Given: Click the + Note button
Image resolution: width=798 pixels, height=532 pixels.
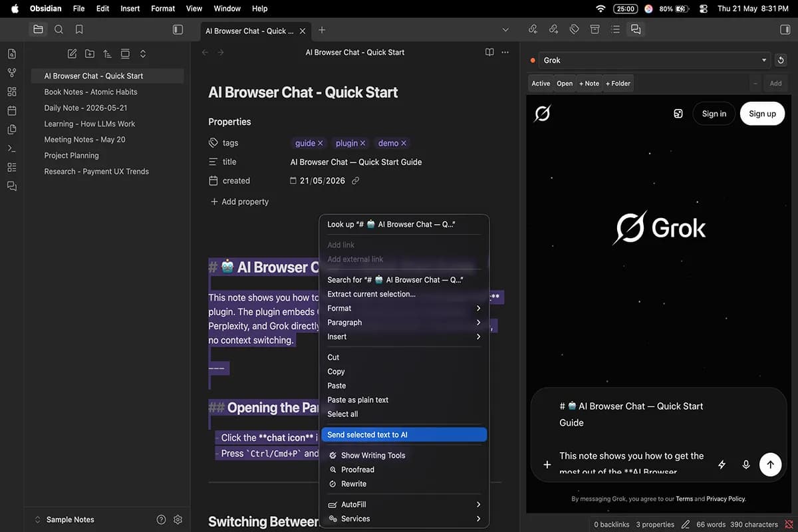Looking at the screenshot, I should (x=589, y=83).
